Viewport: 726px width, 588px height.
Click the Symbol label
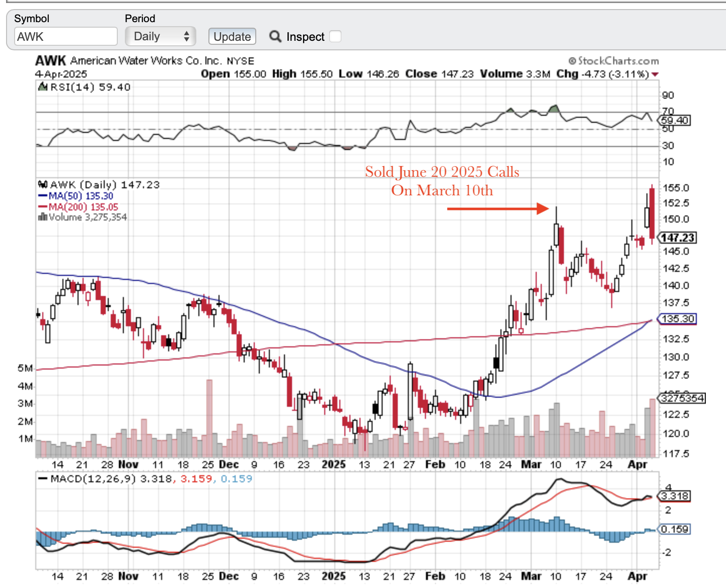click(x=32, y=19)
